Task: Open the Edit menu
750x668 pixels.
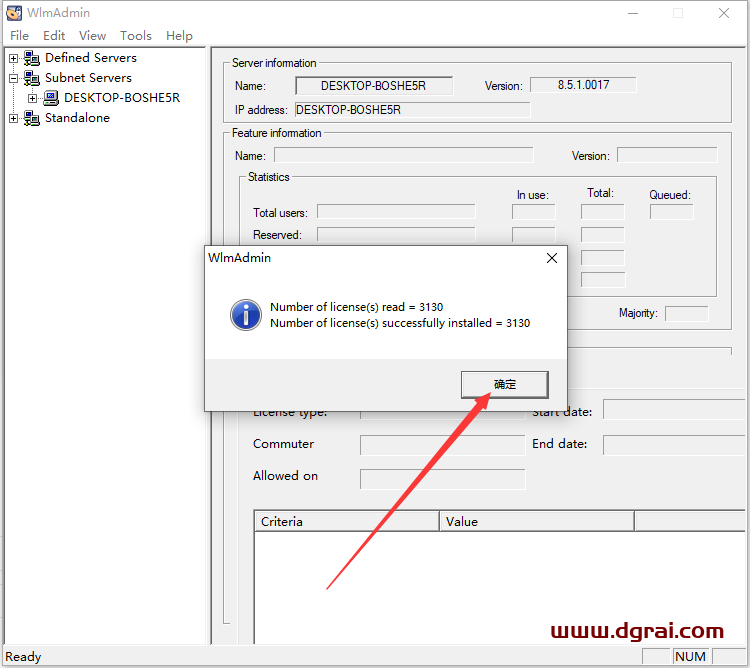Action: click(x=54, y=36)
